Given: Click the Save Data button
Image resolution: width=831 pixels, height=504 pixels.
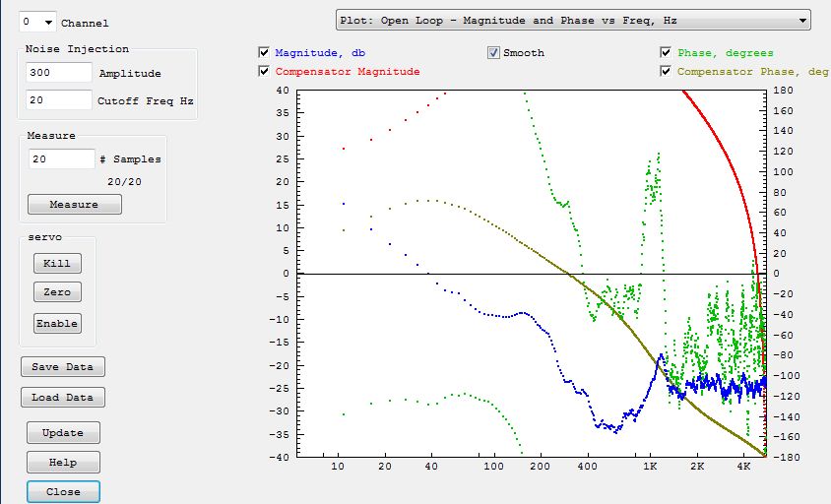Looking at the screenshot, I should tap(62, 367).
